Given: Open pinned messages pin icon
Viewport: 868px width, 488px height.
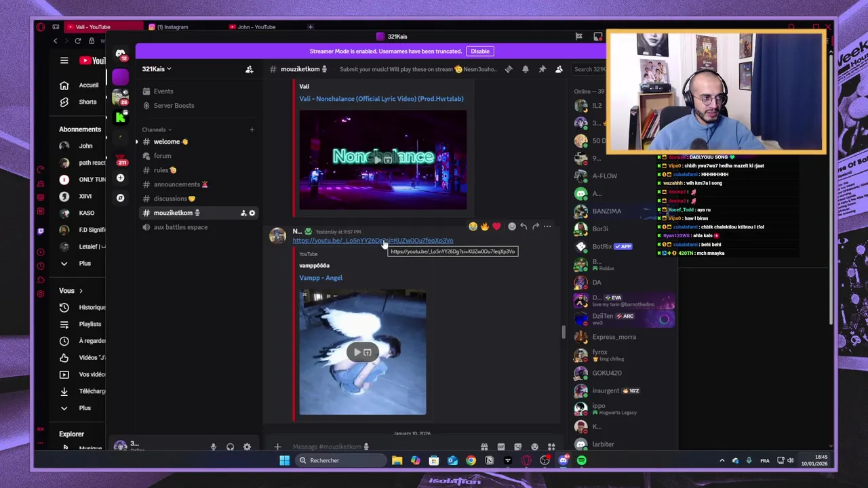Looking at the screenshot, I should [542, 69].
